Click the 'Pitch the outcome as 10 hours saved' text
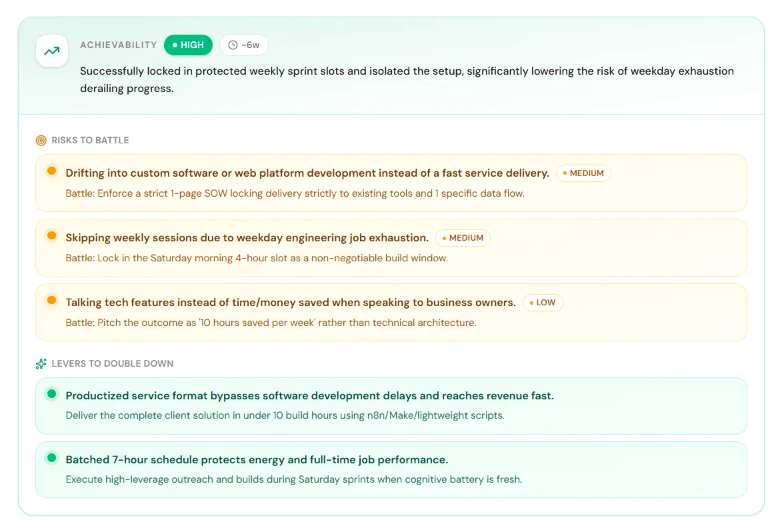Image resolution: width=780 pixels, height=532 pixels. tap(271, 323)
